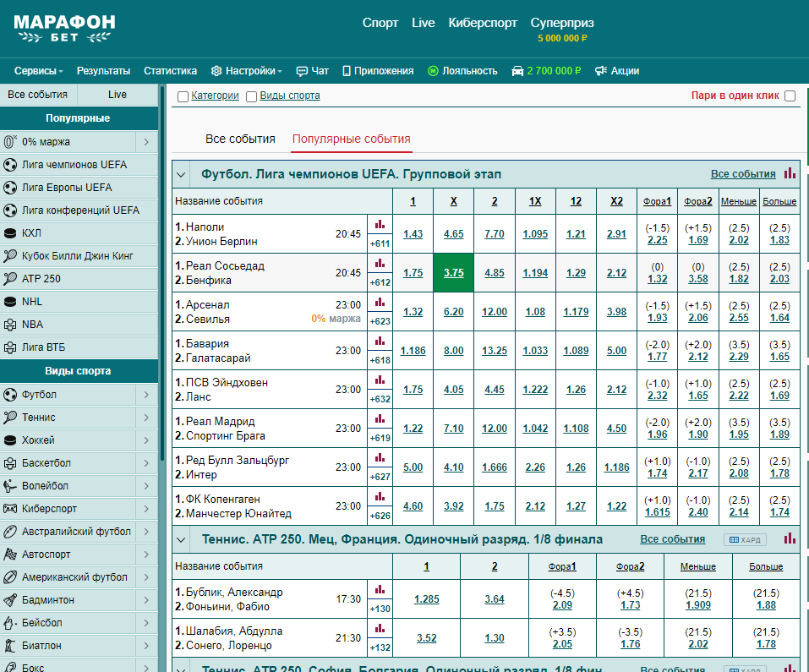Open the Спорт top navigation item
Screen dimensions: 809x672
[380, 23]
